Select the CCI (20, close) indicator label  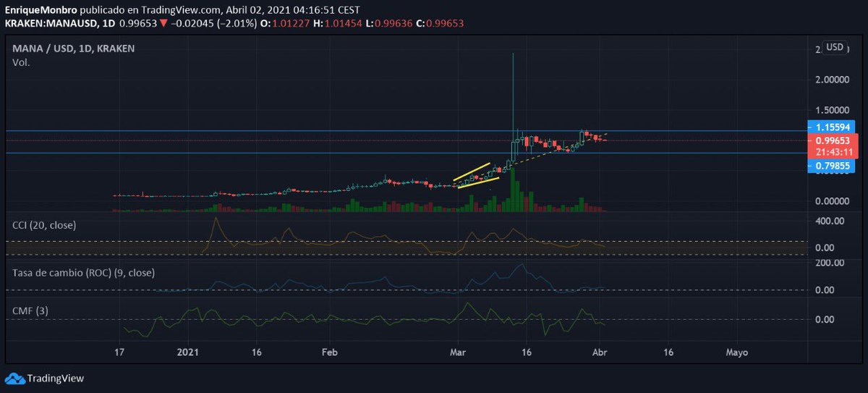(44, 225)
